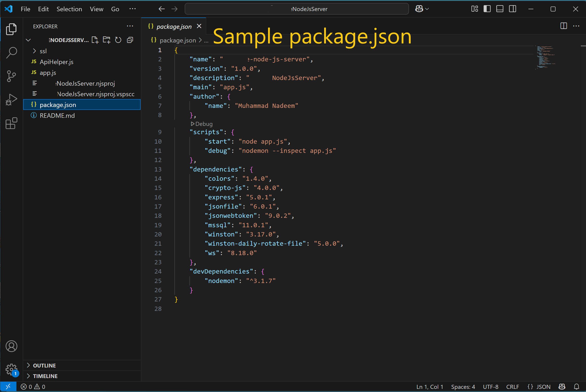Go forward with the navigation arrow

click(x=174, y=9)
